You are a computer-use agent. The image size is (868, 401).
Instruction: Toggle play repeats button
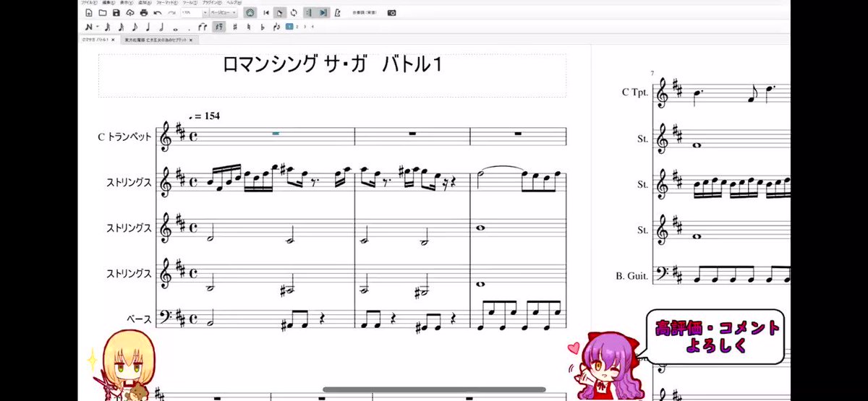coord(309,13)
